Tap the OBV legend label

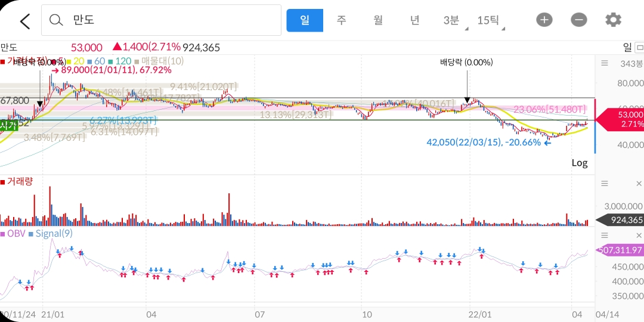[13, 234]
